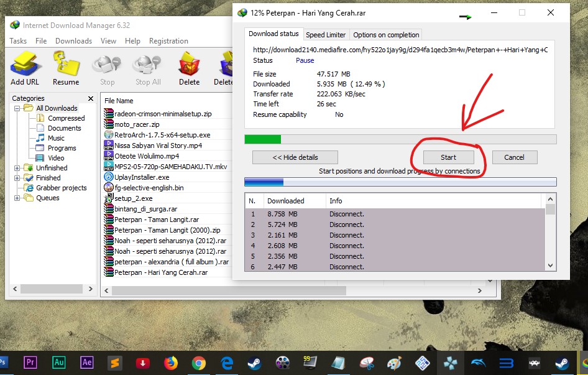Click left arrow of Categories scrollbar

pos(15,289)
